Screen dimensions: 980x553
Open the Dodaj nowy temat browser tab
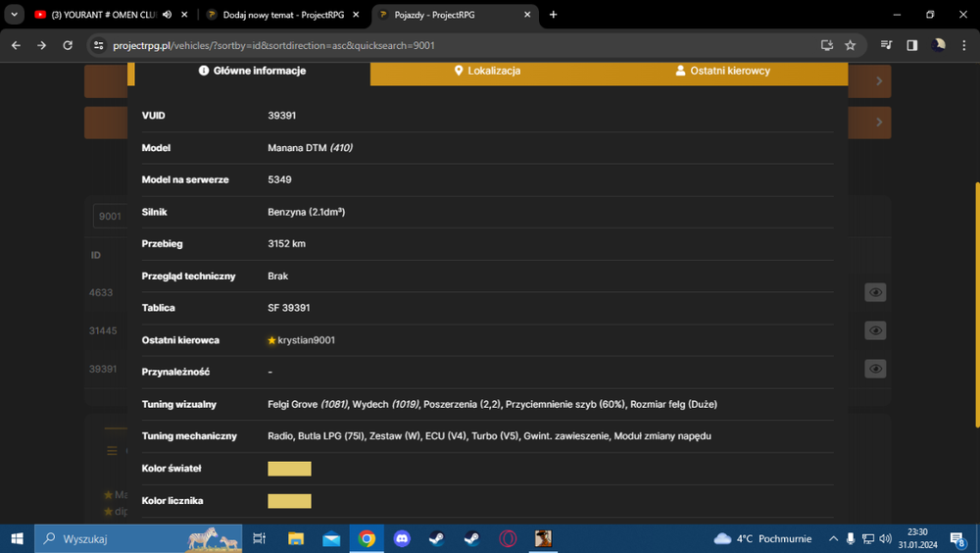click(282, 15)
